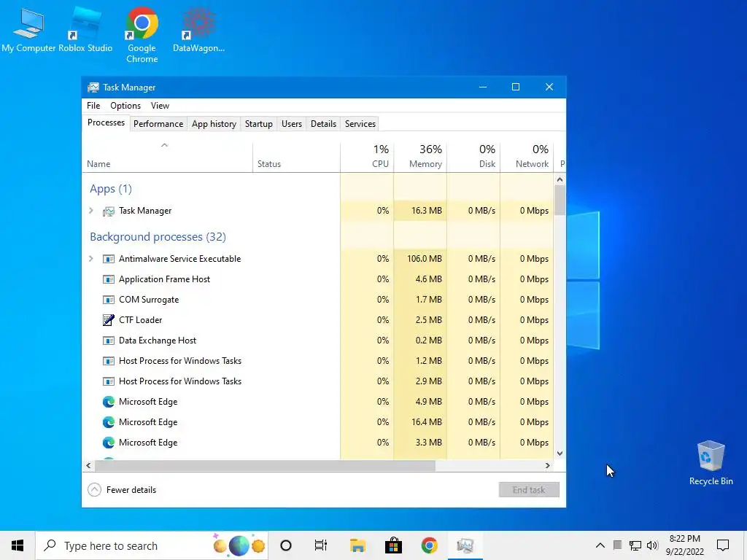Sort processes by CPU column header
This screenshot has height=560, width=747.
click(x=367, y=157)
